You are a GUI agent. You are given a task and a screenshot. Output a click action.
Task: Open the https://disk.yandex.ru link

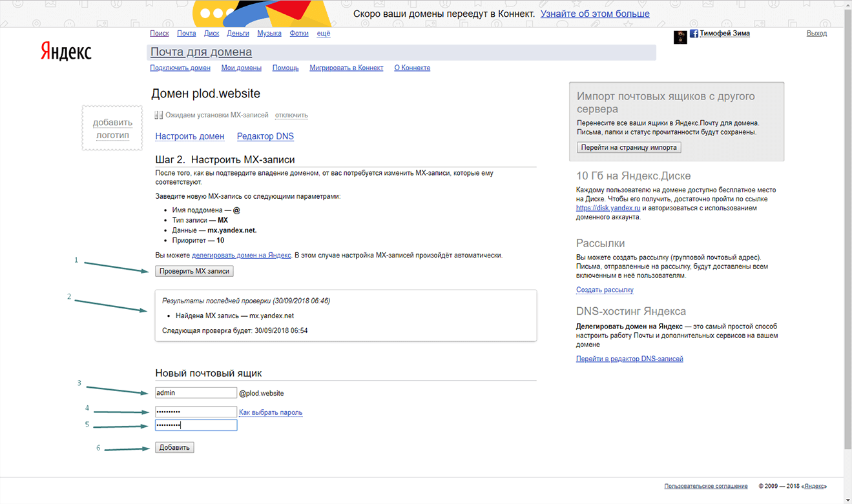coord(608,208)
